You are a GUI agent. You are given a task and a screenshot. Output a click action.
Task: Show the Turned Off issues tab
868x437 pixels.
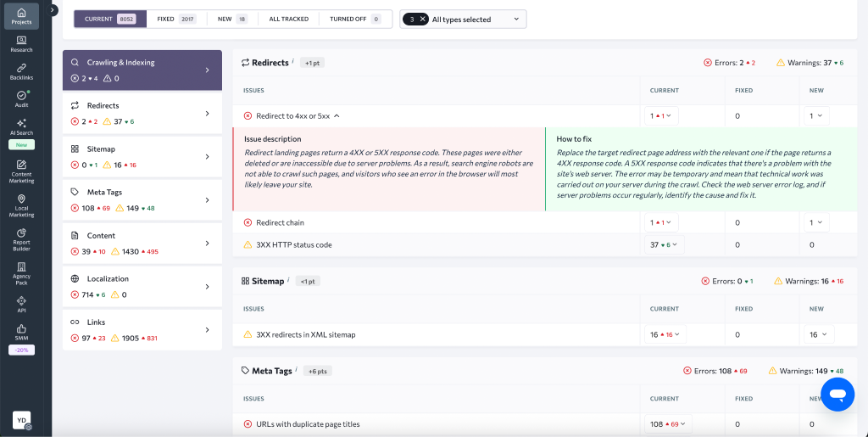[355, 19]
